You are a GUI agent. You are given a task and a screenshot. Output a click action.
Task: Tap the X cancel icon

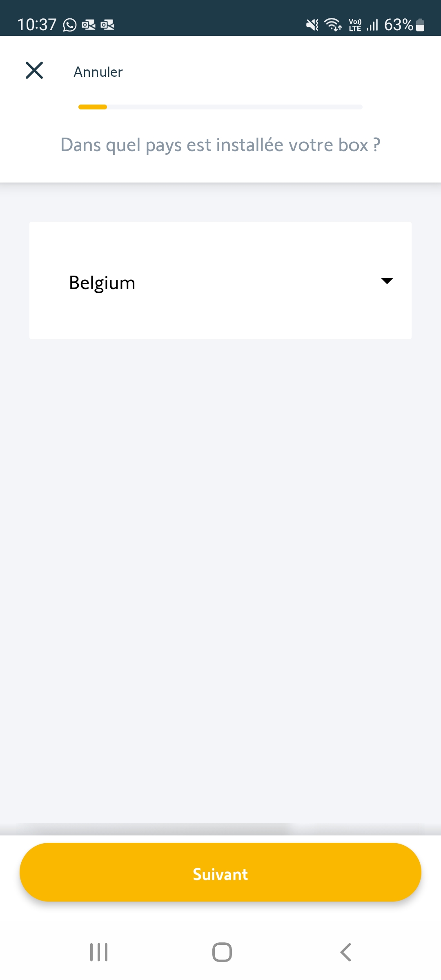click(x=34, y=70)
